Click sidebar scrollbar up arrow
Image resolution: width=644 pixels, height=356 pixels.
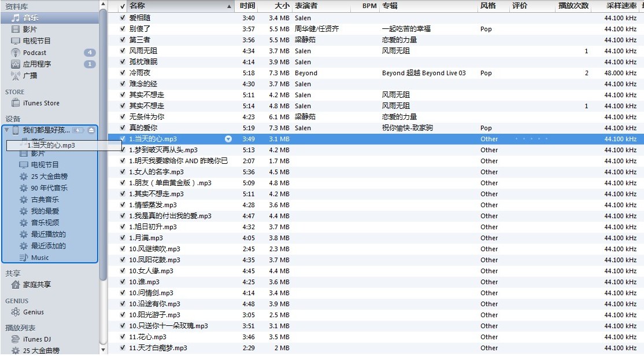click(x=103, y=3)
